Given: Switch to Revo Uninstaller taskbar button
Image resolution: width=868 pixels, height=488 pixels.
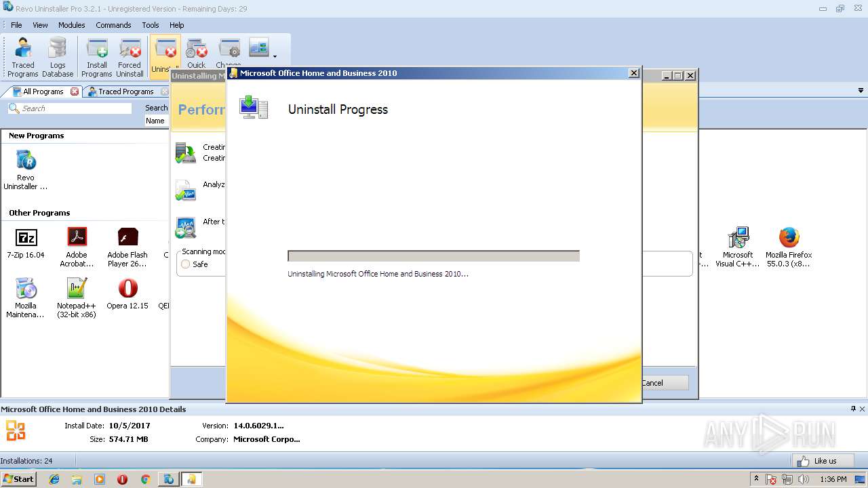Looking at the screenshot, I should click(168, 479).
